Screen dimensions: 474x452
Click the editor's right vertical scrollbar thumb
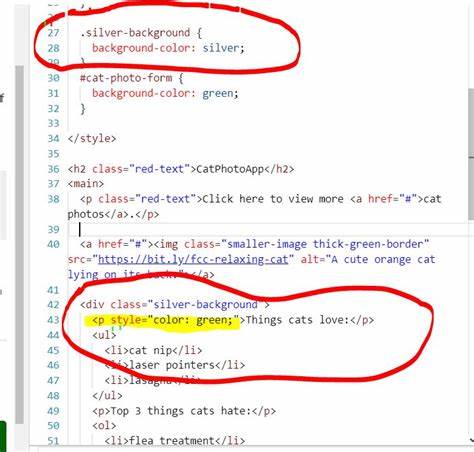pyautogui.click(x=471, y=154)
